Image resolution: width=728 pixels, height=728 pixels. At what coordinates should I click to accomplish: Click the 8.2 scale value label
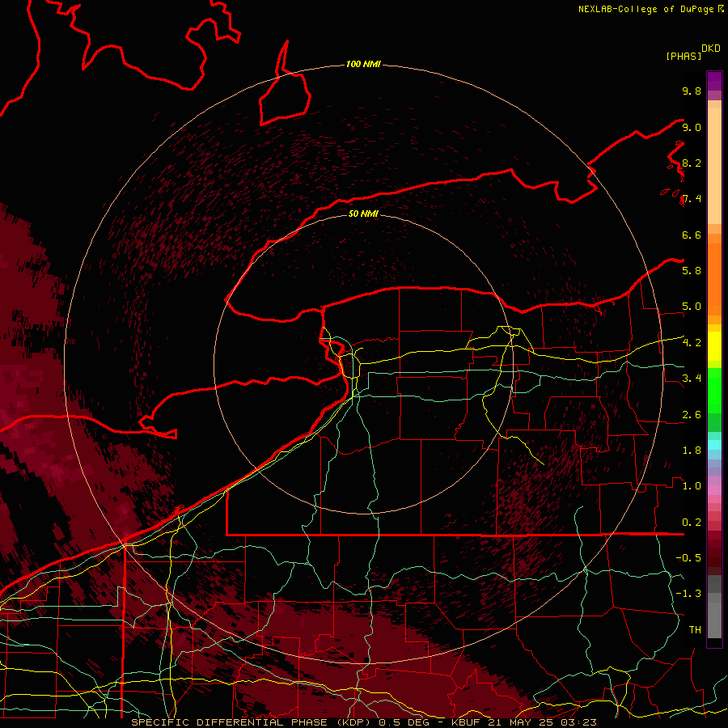pyautogui.click(x=692, y=163)
